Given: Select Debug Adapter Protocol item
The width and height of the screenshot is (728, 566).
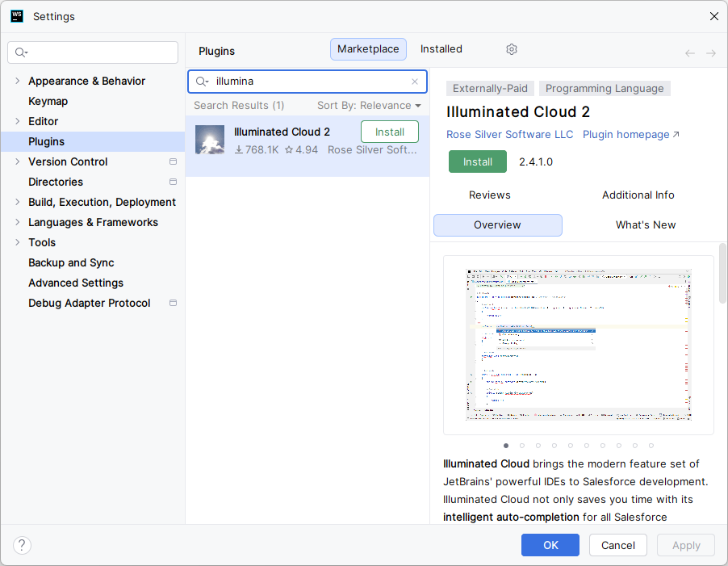Looking at the screenshot, I should click(x=92, y=304).
